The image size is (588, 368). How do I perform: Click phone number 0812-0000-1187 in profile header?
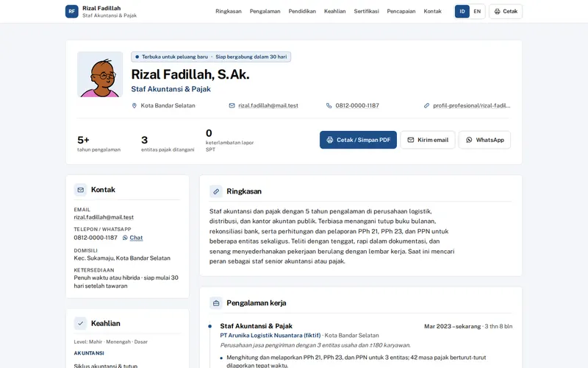[357, 105]
